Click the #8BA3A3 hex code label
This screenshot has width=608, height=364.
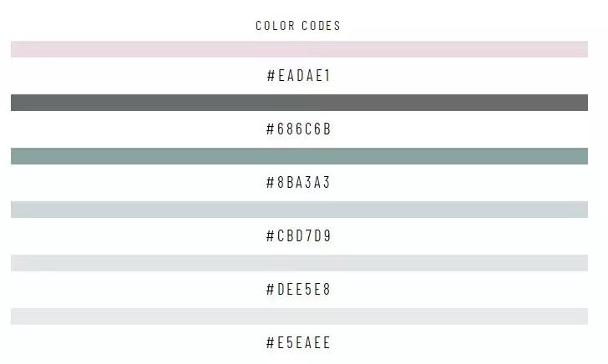pyautogui.click(x=299, y=183)
